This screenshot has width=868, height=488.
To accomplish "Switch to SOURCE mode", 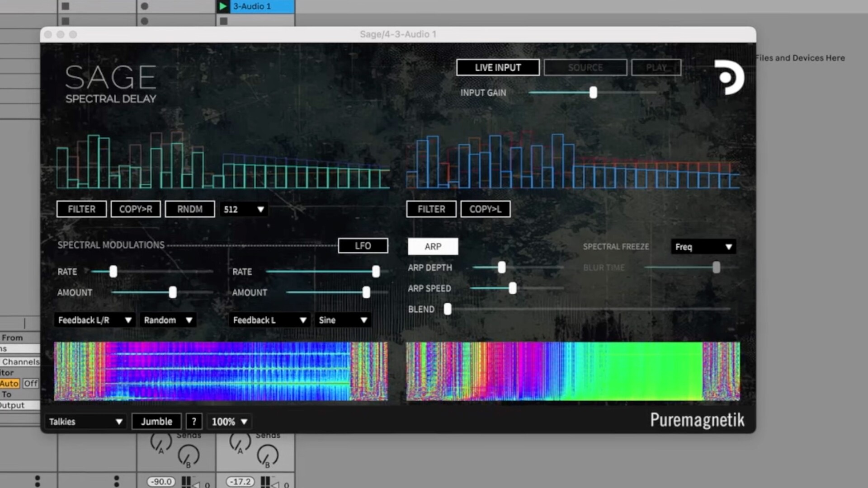I will pos(585,67).
